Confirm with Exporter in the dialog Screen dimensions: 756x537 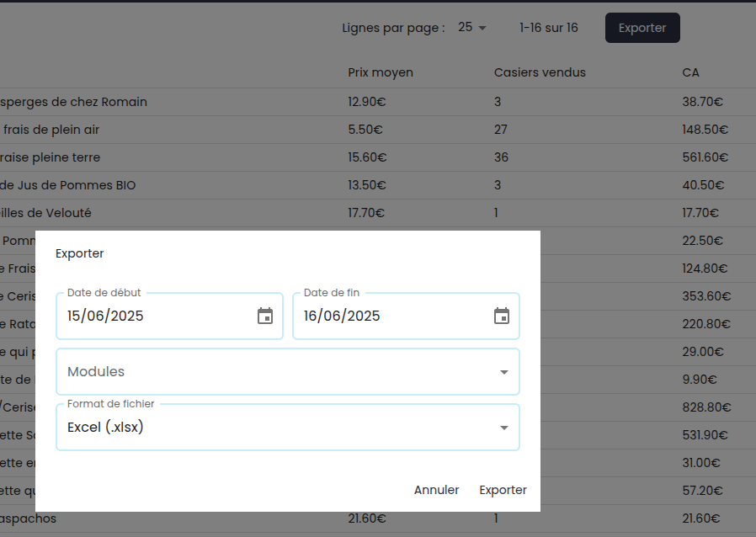pos(503,490)
